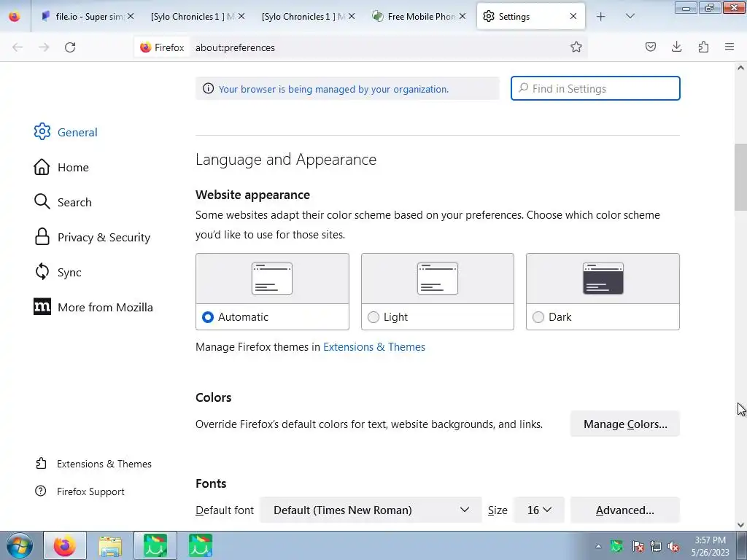Focus the Find in Settings search box

coord(595,88)
